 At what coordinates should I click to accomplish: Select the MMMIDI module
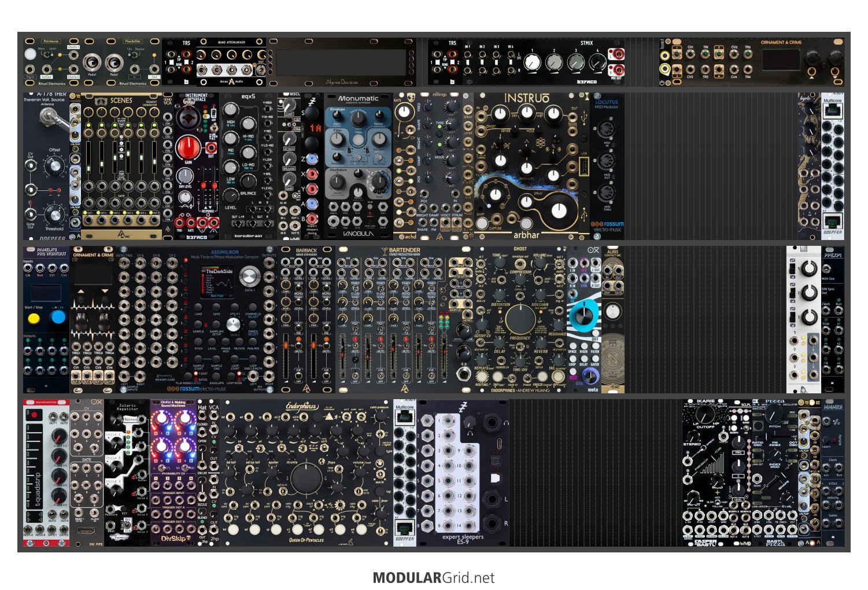click(x=833, y=472)
